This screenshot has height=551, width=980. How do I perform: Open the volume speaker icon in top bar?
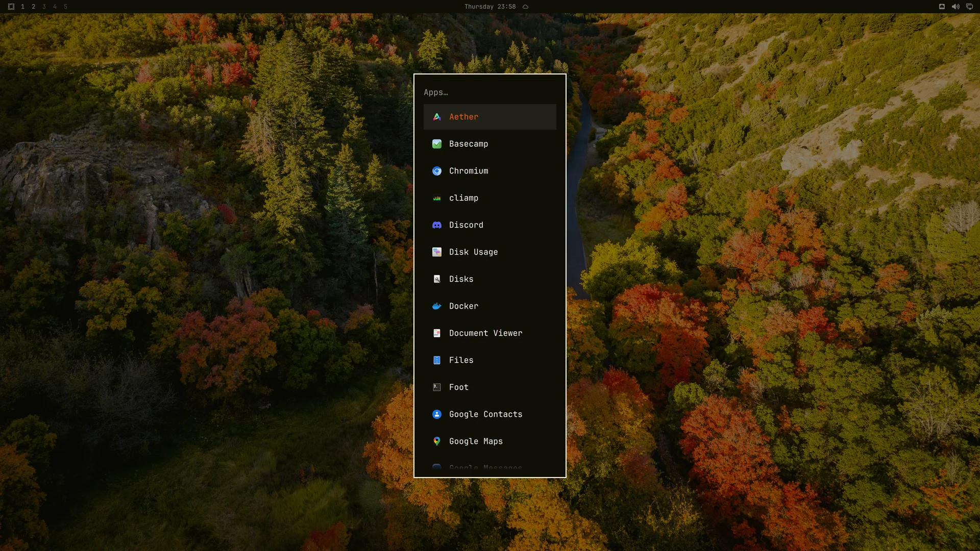point(955,7)
